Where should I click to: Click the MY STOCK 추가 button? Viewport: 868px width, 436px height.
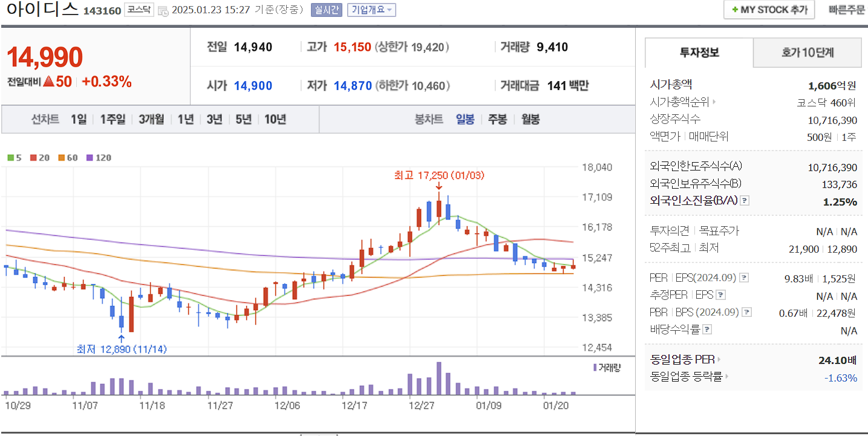(769, 10)
